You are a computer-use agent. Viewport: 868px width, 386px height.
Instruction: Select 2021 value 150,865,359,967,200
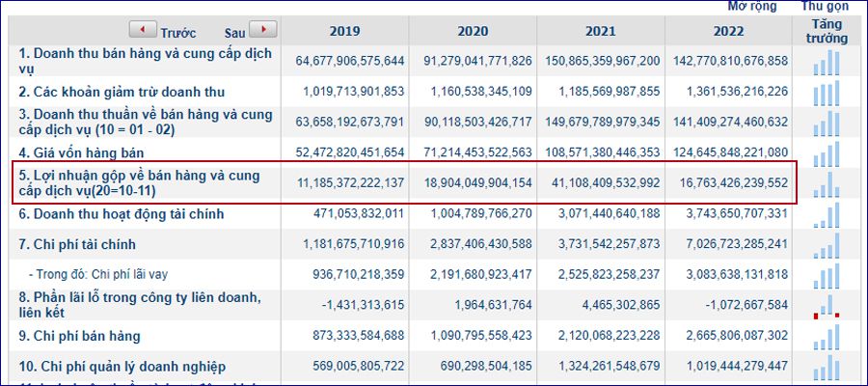click(603, 61)
